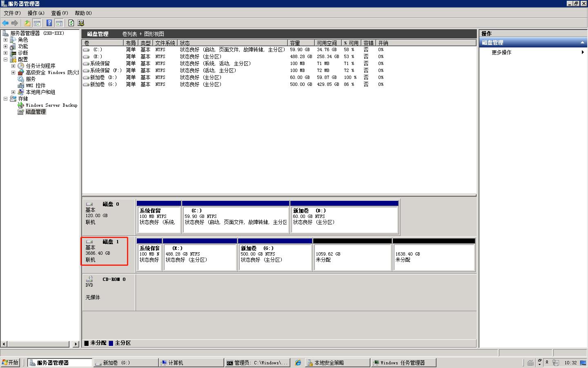Toggle the console tree visibility icon
588x368 pixels.
pos(37,23)
